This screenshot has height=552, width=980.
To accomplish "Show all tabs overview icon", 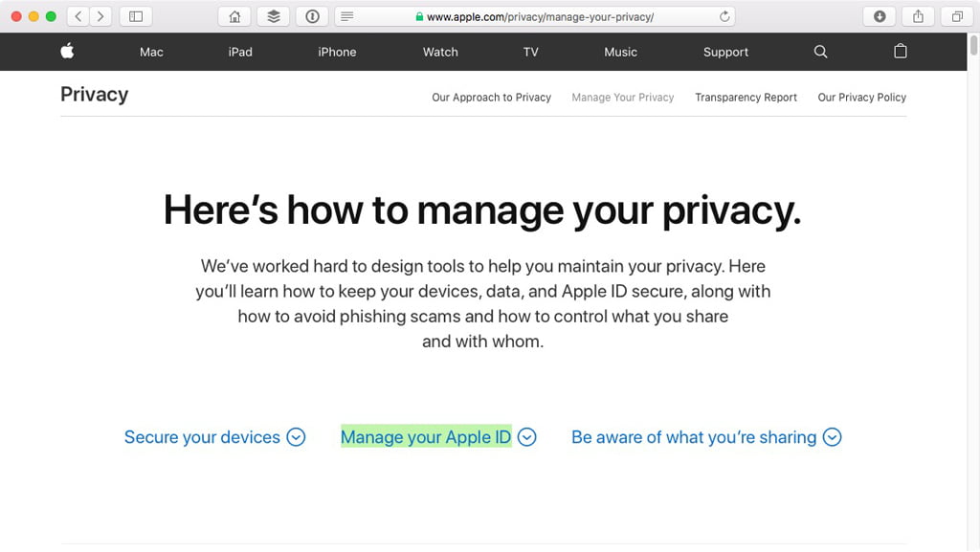I will click(x=957, y=16).
